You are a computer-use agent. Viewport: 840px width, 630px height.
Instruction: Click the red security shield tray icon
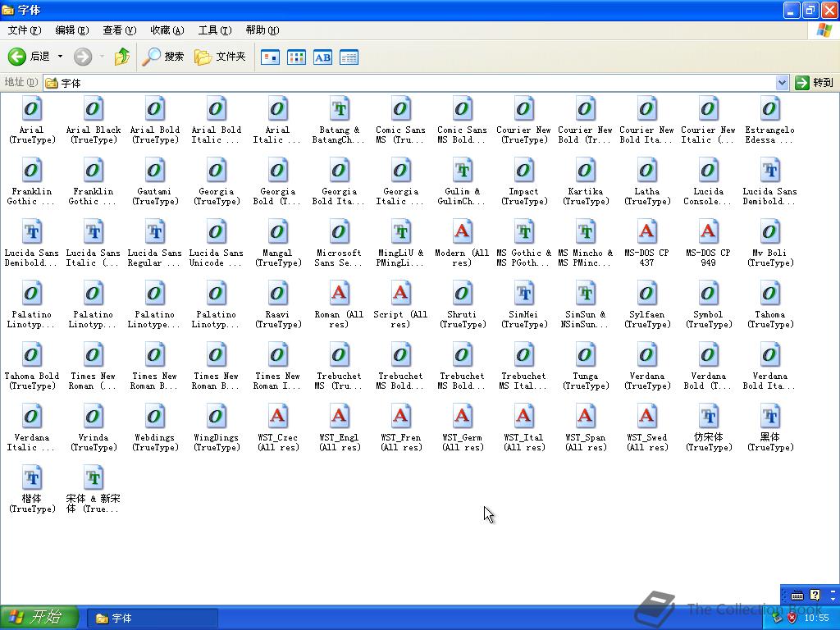[792, 619]
